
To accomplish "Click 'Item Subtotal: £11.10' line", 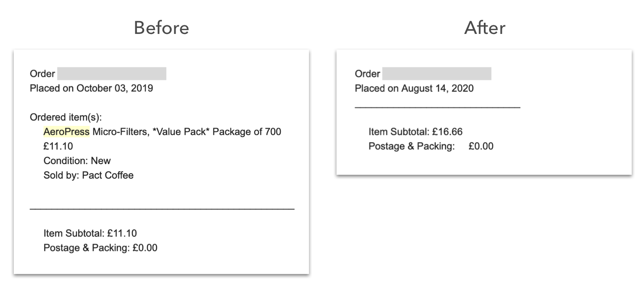I will pos(90,233).
